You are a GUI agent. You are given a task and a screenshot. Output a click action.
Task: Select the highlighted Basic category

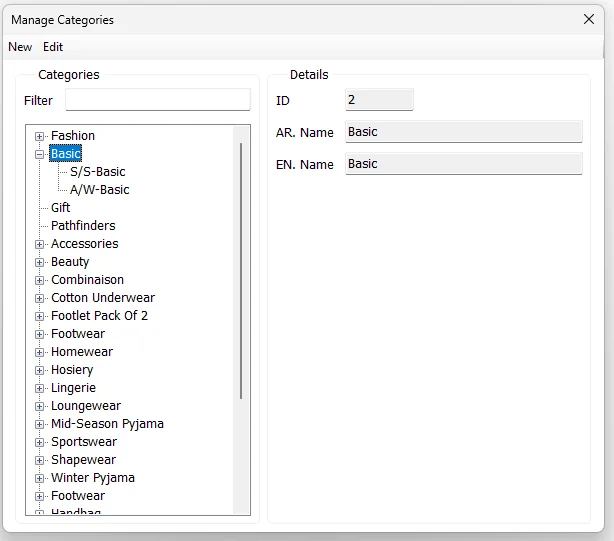pos(66,153)
